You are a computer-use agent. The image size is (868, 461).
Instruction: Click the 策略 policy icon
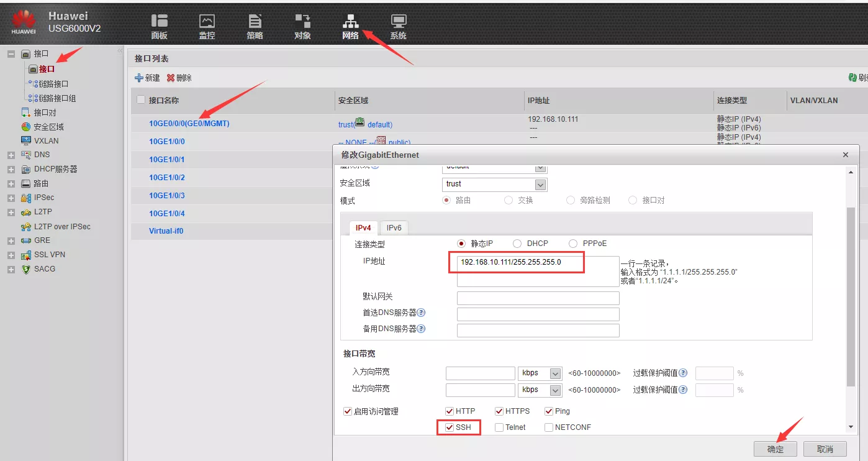(255, 22)
